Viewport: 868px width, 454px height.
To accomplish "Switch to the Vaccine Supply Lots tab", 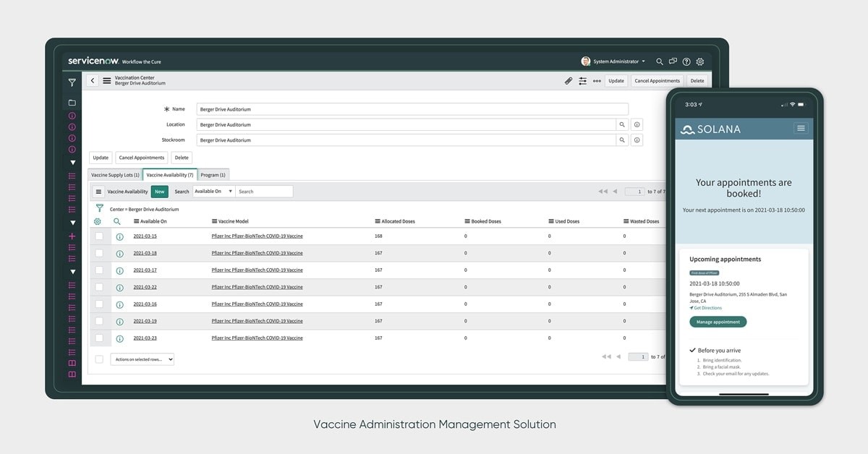I will 116,175.
